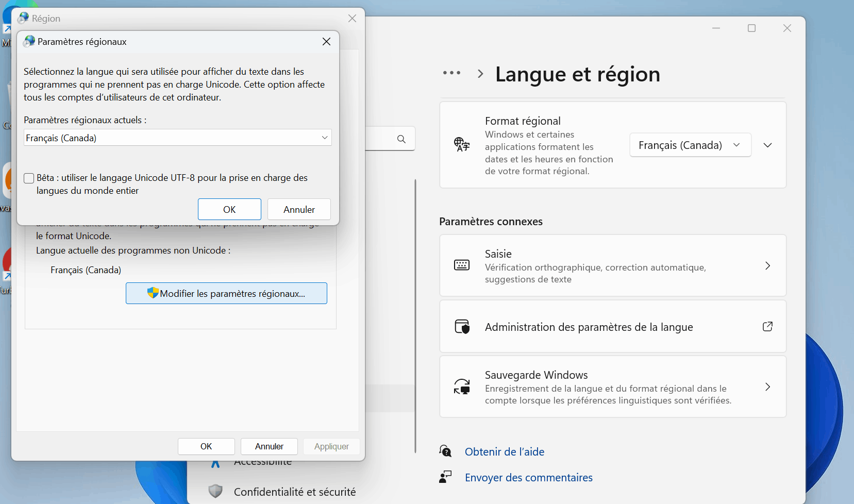Click the help headset icon beside Obtenir de l'aide
This screenshot has height=504, width=854.
[x=445, y=451]
